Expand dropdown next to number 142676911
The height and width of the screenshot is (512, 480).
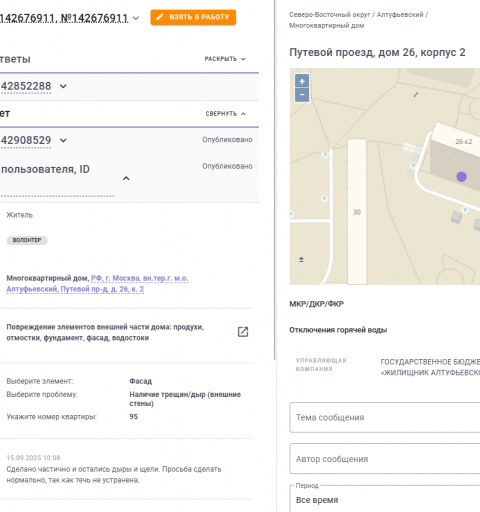click(136, 18)
